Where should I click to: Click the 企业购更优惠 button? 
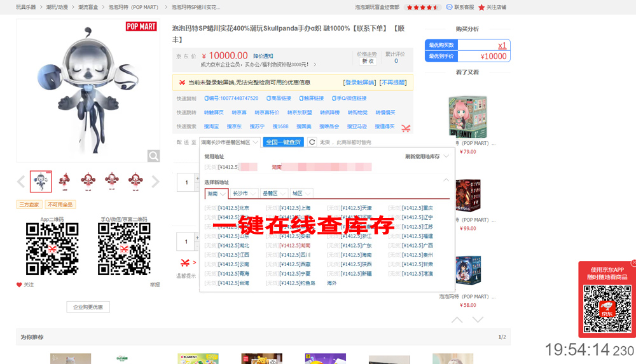click(x=88, y=307)
